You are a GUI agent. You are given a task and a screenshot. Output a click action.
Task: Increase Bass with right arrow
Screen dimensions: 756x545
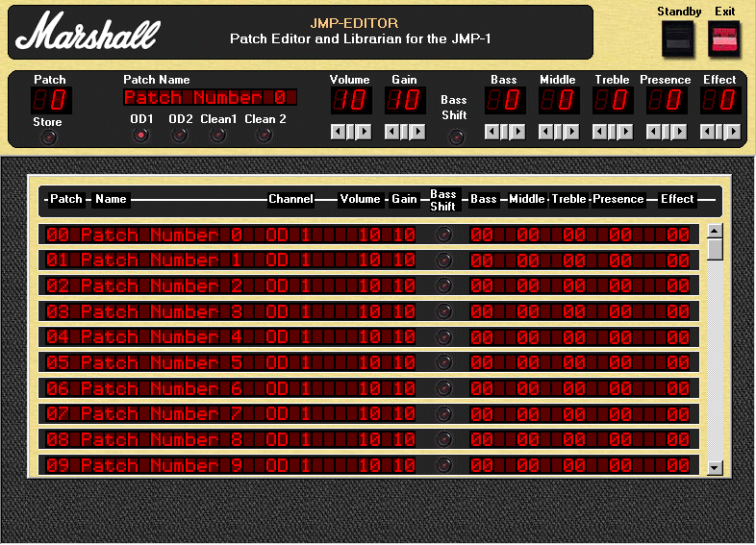tap(518, 132)
